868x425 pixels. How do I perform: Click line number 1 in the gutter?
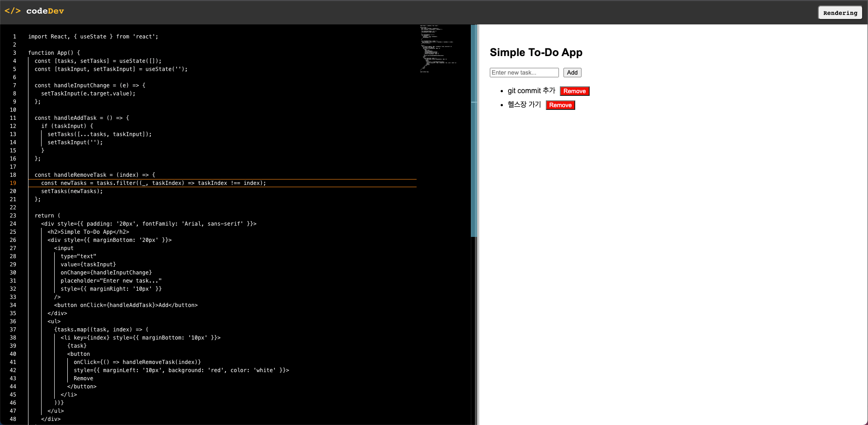14,36
